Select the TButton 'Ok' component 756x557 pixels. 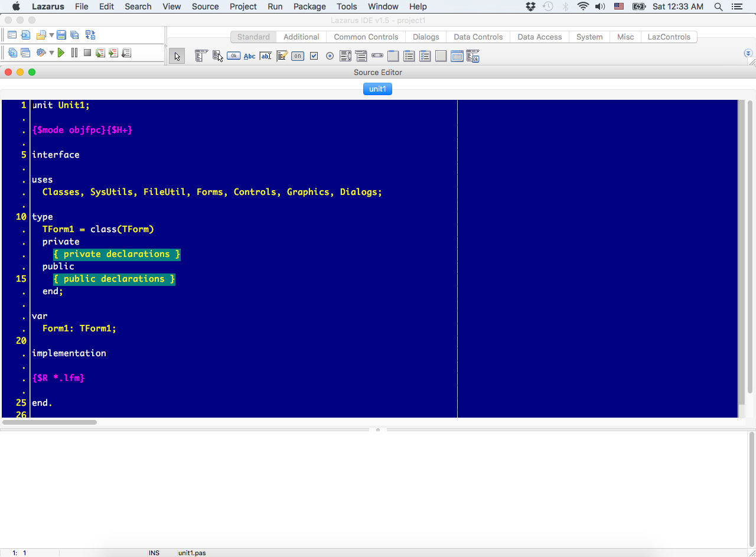click(233, 56)
